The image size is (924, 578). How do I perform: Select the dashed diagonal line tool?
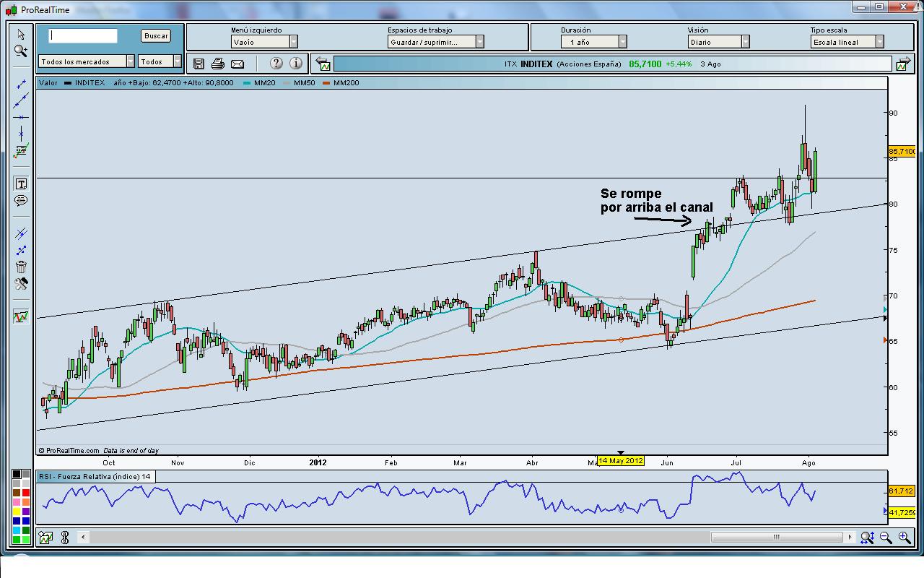point(21,250)
